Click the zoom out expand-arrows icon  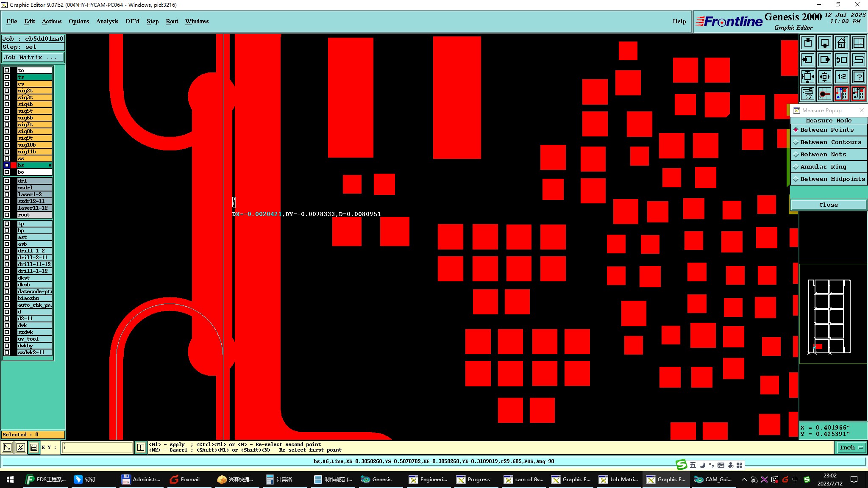[808, 77]
